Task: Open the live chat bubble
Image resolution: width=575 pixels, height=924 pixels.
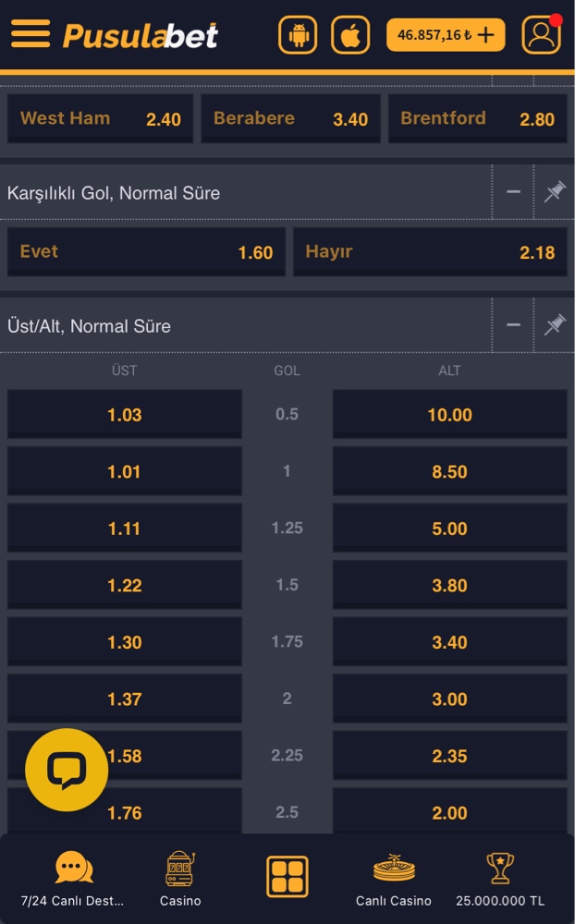Action: [67, 770]
